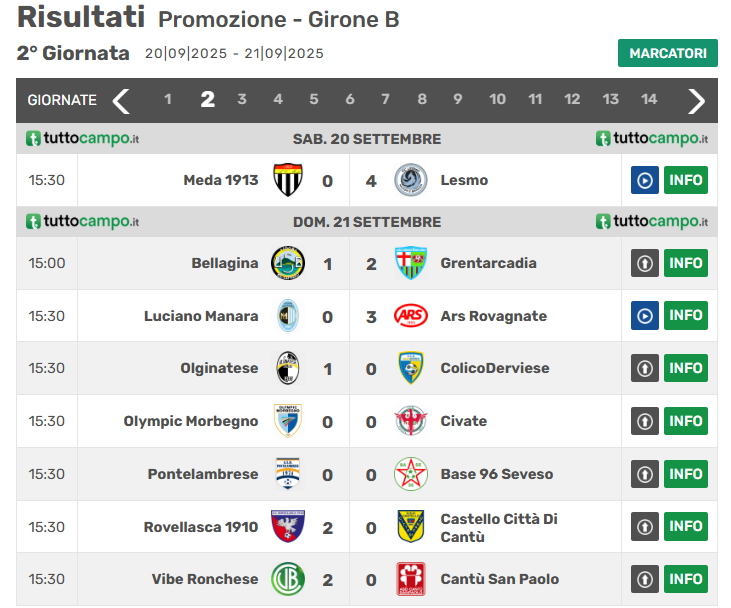Click the Meda 1913 team crest
731x608 pixels.
pyautogui.click(x=288, y=180)
